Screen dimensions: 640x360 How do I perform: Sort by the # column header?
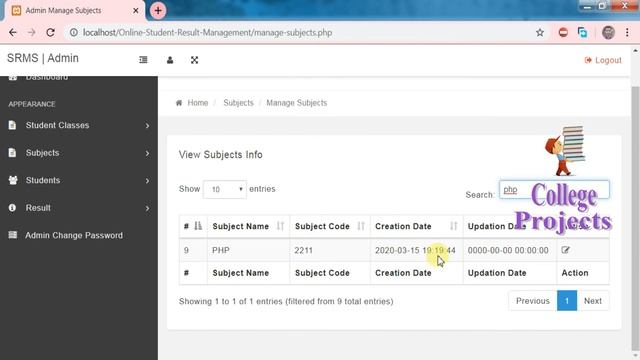193,226
